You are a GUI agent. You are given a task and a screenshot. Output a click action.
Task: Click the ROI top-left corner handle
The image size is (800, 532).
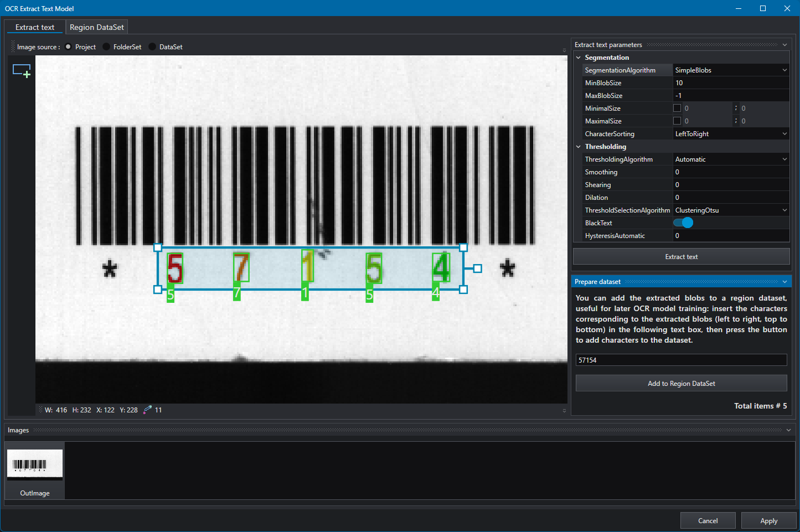point(158,247)
